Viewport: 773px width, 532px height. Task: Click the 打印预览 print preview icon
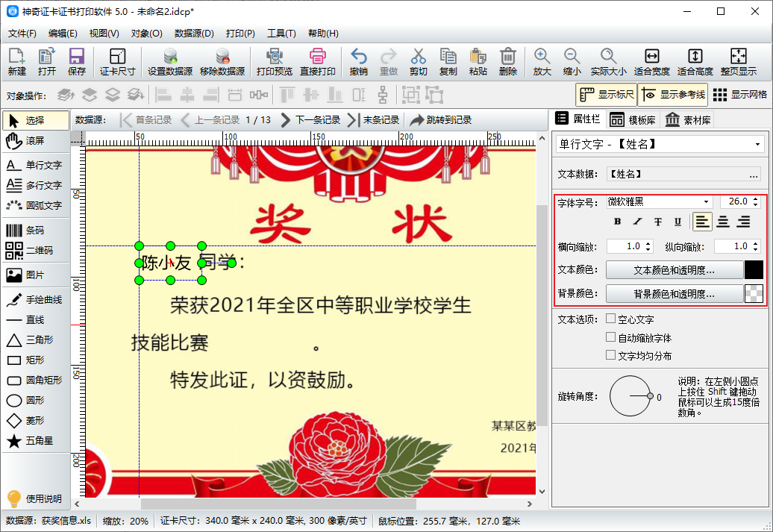point(274,62)
